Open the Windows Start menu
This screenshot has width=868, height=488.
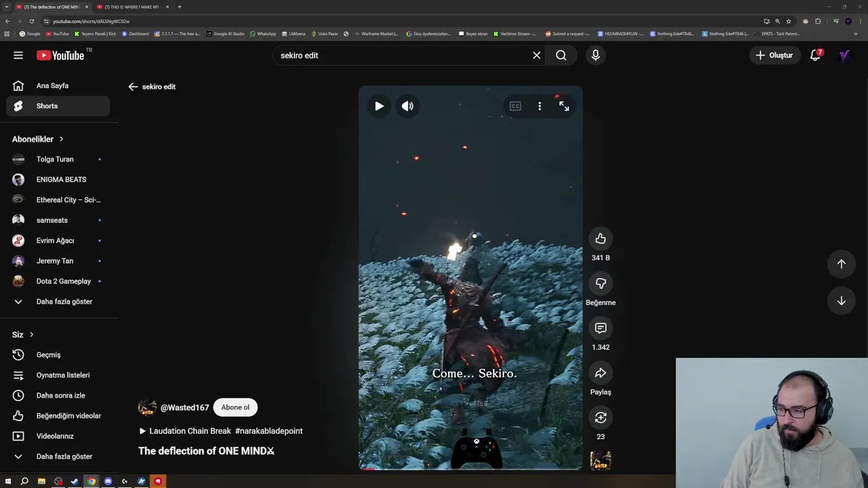point(7,481)
